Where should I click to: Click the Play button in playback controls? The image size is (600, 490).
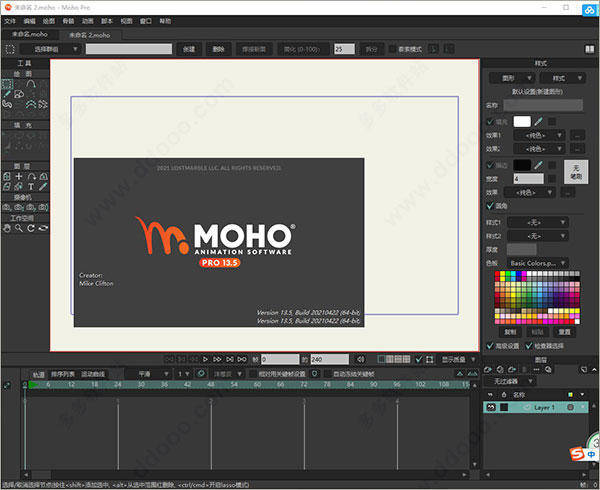(205, 359)
